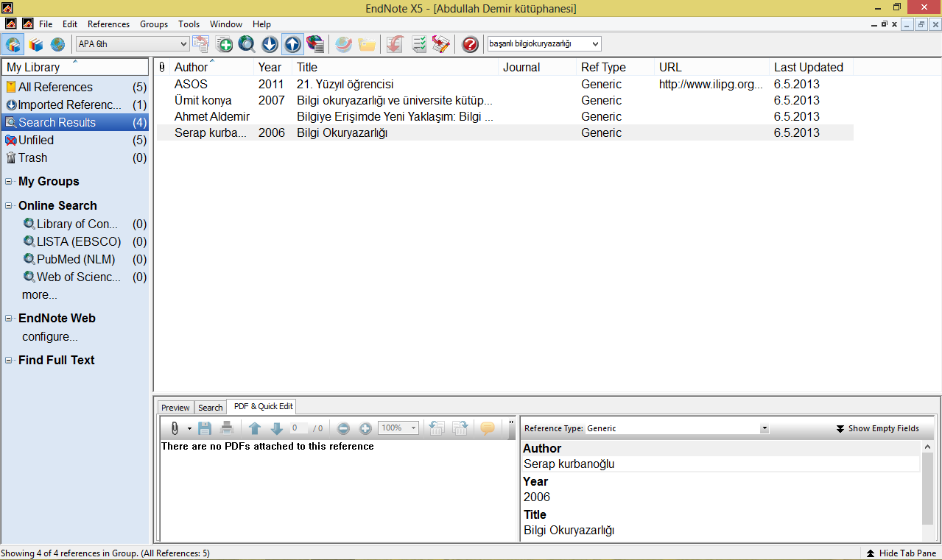
Task: Open the Window menu
Action: [x=226, y=24]
